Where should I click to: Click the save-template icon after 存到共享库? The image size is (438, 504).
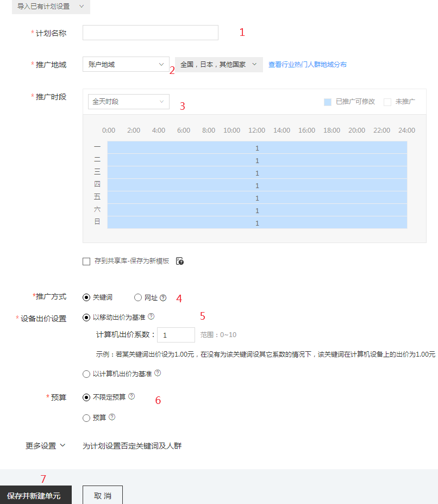pyautogui.click(x=180, y=261)
